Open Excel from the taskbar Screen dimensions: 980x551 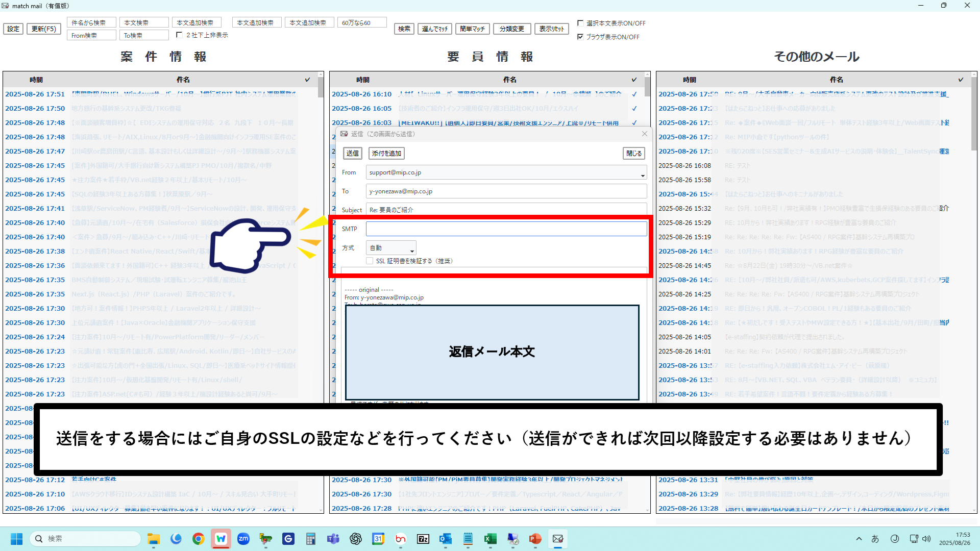(x=491, y=539)
